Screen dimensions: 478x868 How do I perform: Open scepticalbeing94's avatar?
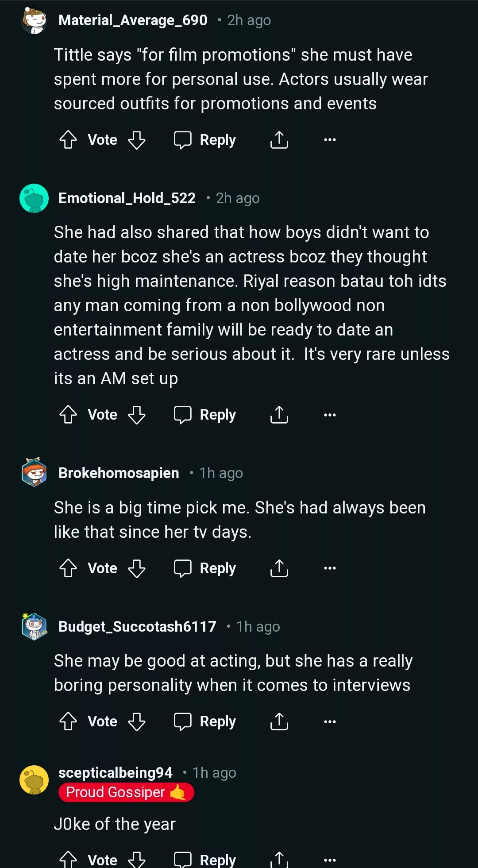pyautogui.click(x=34, y=780)
